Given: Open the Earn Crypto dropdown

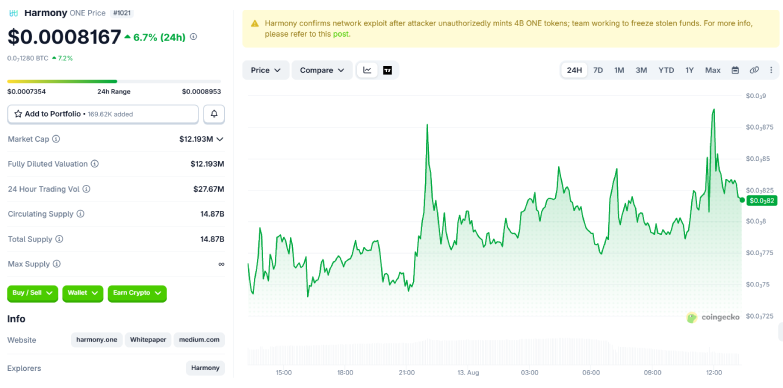Looking at the screenshot, I should pyautogui.click(x=137, y=293).
